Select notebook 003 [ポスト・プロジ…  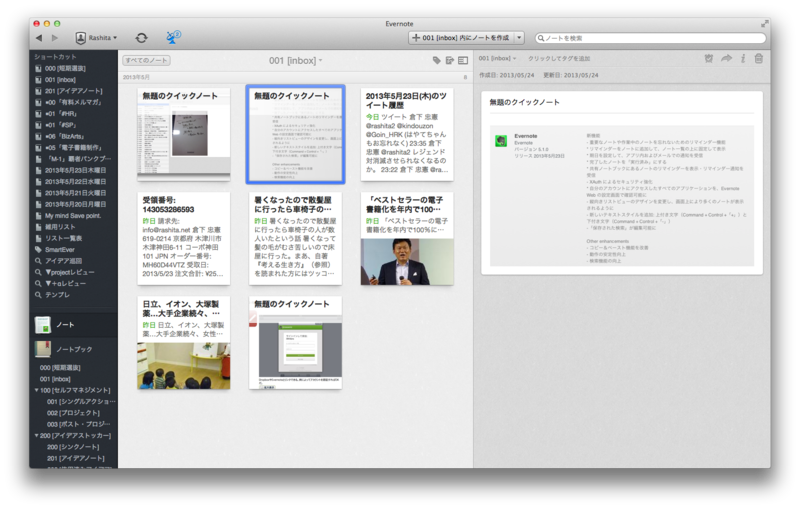click(78, 424)
